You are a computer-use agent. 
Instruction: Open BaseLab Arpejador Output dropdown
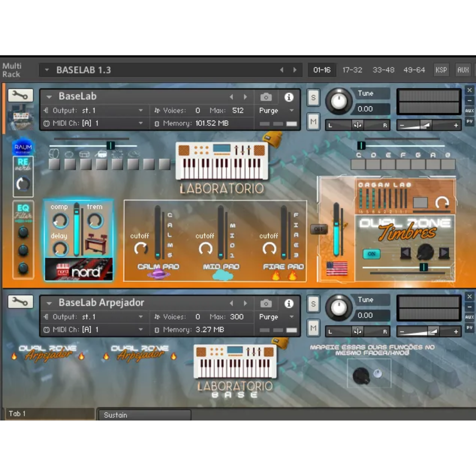pos(141,317)
